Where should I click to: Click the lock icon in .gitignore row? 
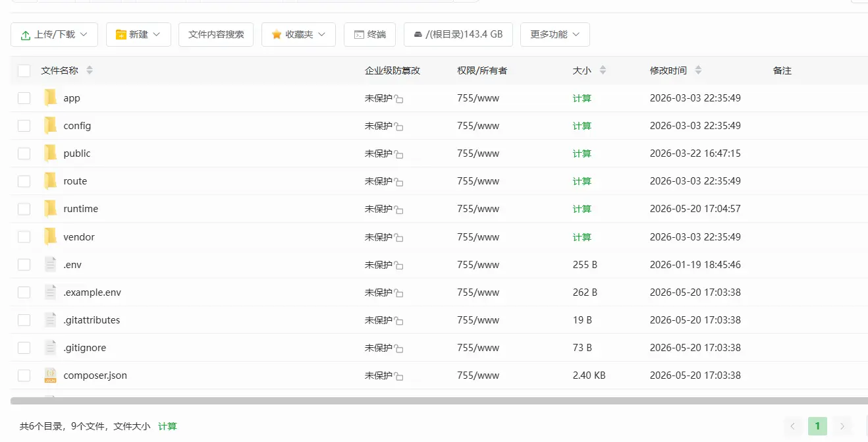tap(399, 348)
